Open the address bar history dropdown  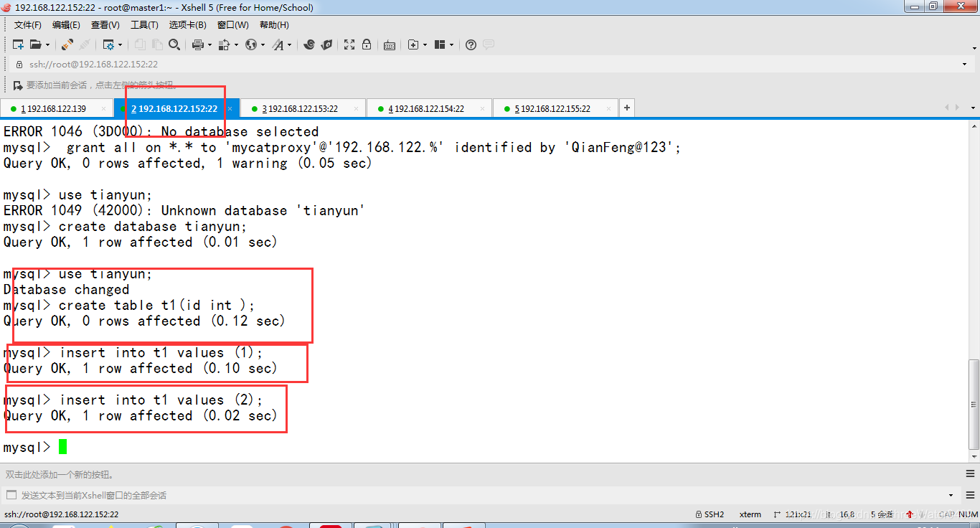click(x=964, y=65)
